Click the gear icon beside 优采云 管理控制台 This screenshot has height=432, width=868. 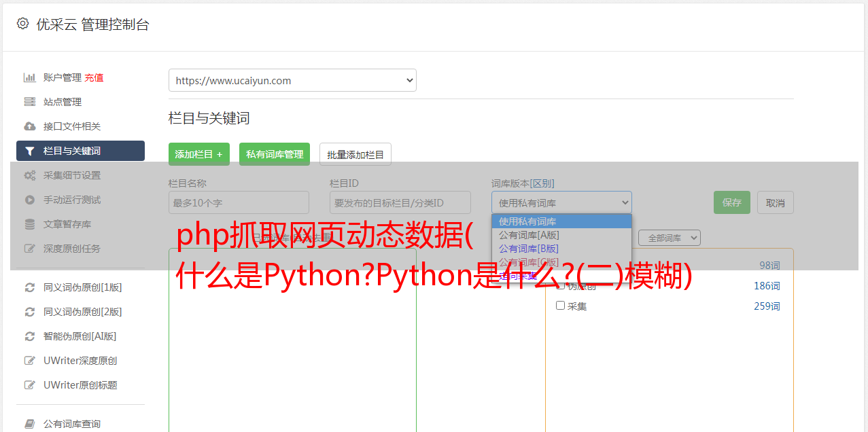click(22, 24)
